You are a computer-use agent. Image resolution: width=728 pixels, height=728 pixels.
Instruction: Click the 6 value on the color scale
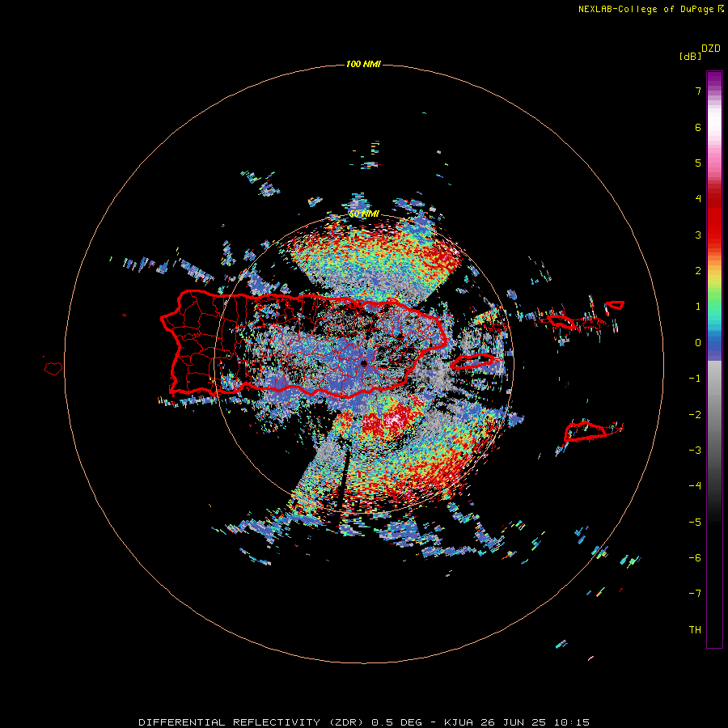click(698, 127)
